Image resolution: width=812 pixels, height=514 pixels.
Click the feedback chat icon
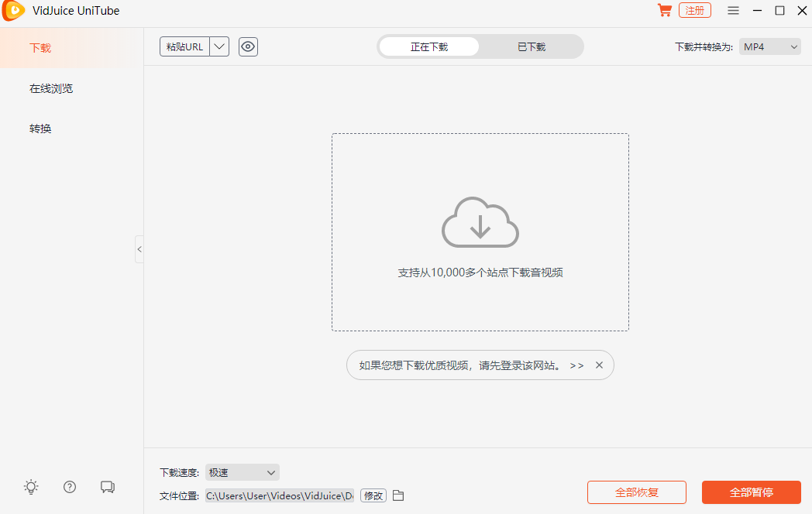tap(107, 487)
